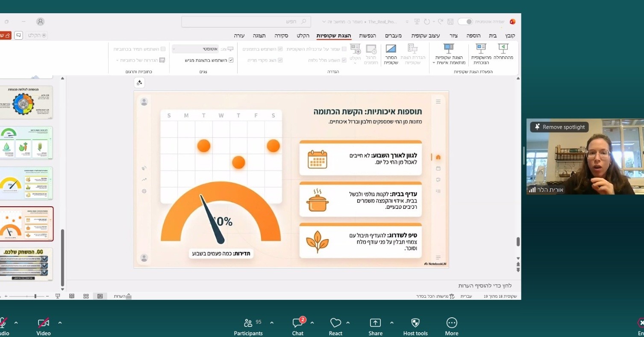Open the Zoom React menu
The image size is (644, 337).
pos(335,327)
